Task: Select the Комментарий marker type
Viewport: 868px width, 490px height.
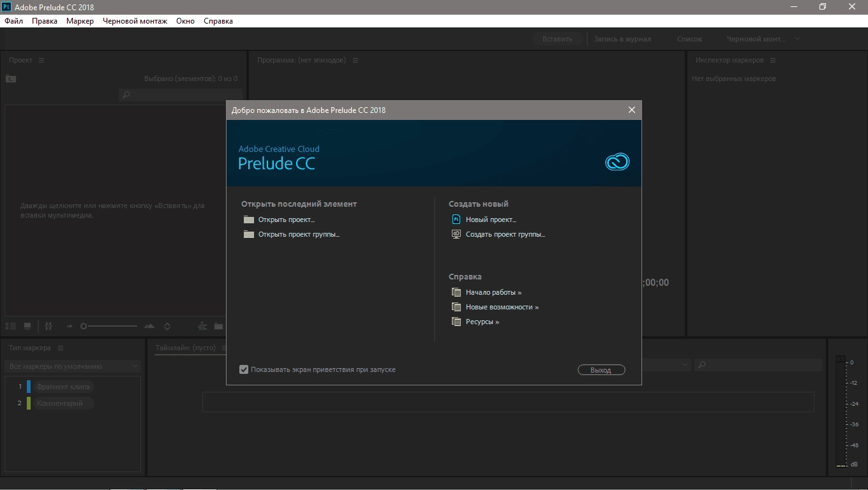Action: coord(63,403)
